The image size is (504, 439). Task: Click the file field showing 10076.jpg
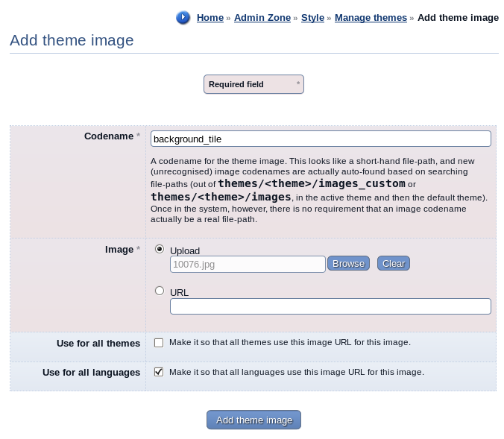pyautogui.click(x=248, y=264)
